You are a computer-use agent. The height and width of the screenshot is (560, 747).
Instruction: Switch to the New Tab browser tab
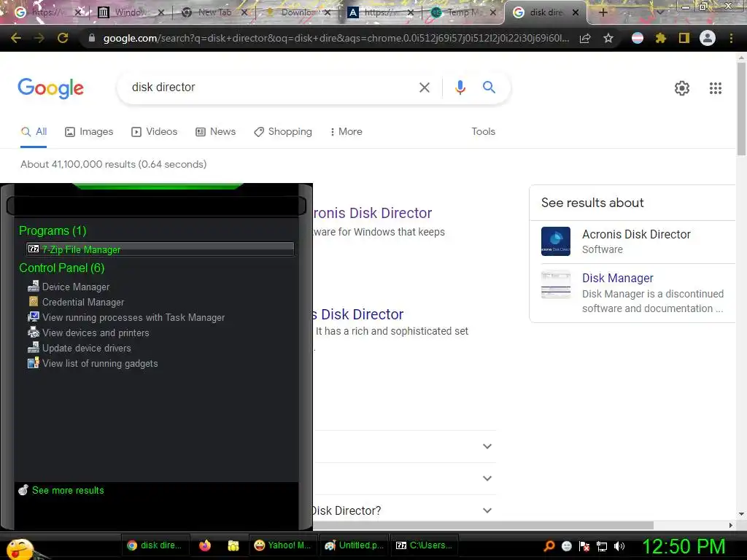coord(214,12)
